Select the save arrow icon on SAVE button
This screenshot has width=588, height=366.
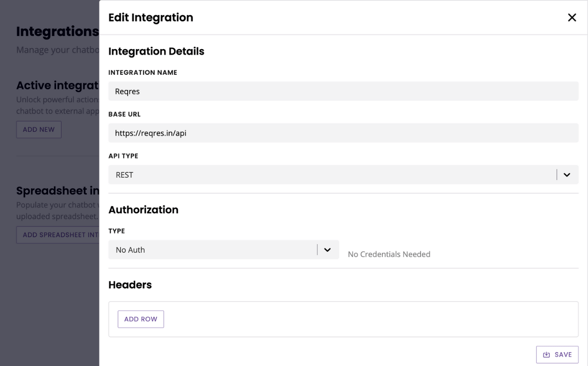pyautogui.click(x=545, y=354)
